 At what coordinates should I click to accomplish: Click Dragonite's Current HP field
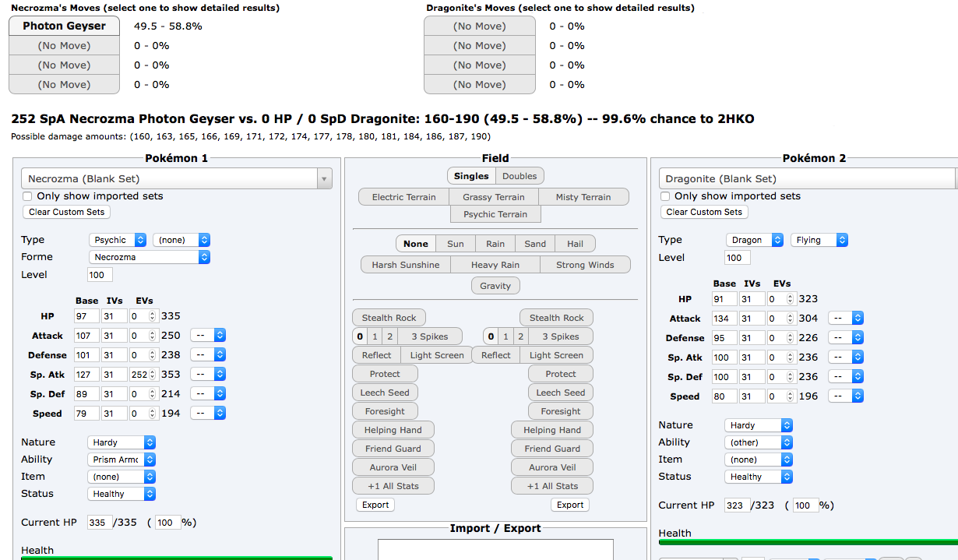pos(737,505)
